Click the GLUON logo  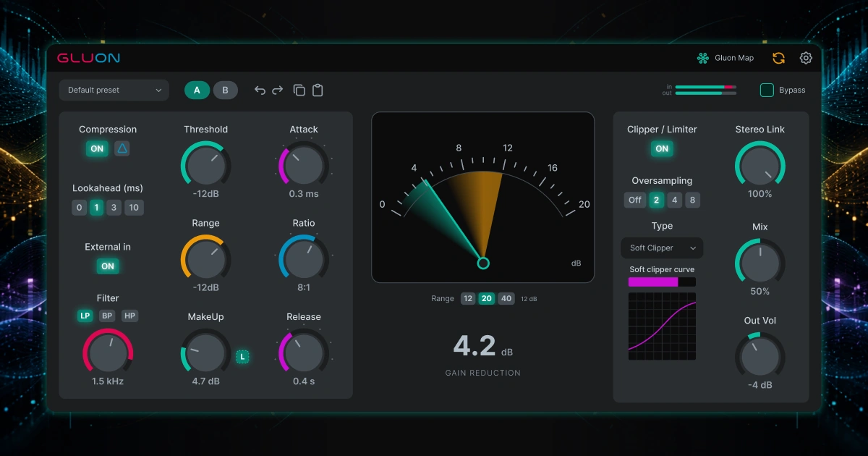pyautogui.click(x=89, y=58)
